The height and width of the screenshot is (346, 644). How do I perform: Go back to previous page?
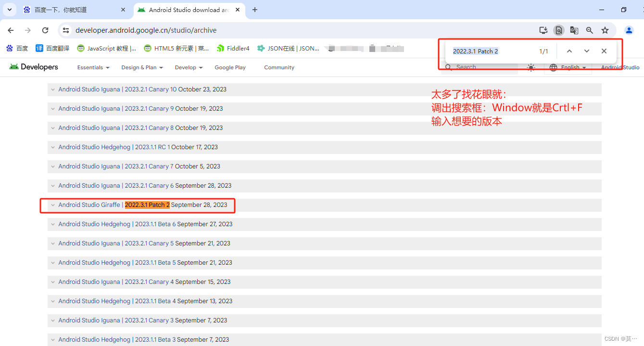click(x=11, y=30)
